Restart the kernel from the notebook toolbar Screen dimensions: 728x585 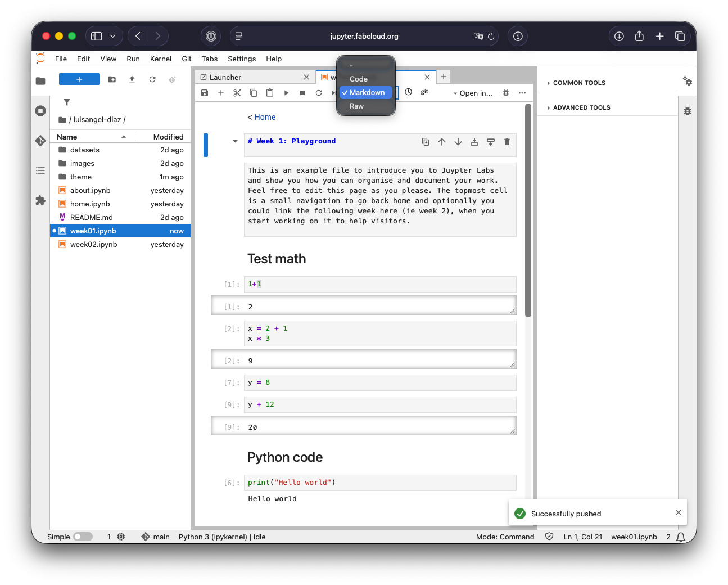(319, 93)
